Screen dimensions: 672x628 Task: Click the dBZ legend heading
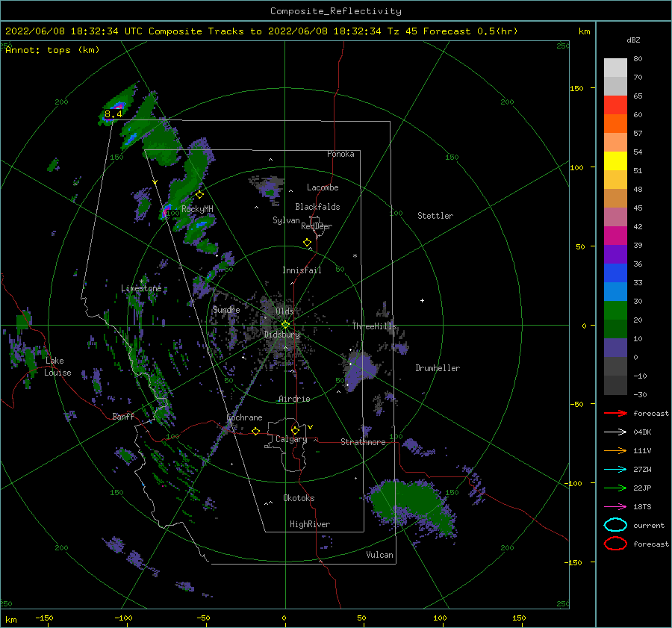pos(633,40)
